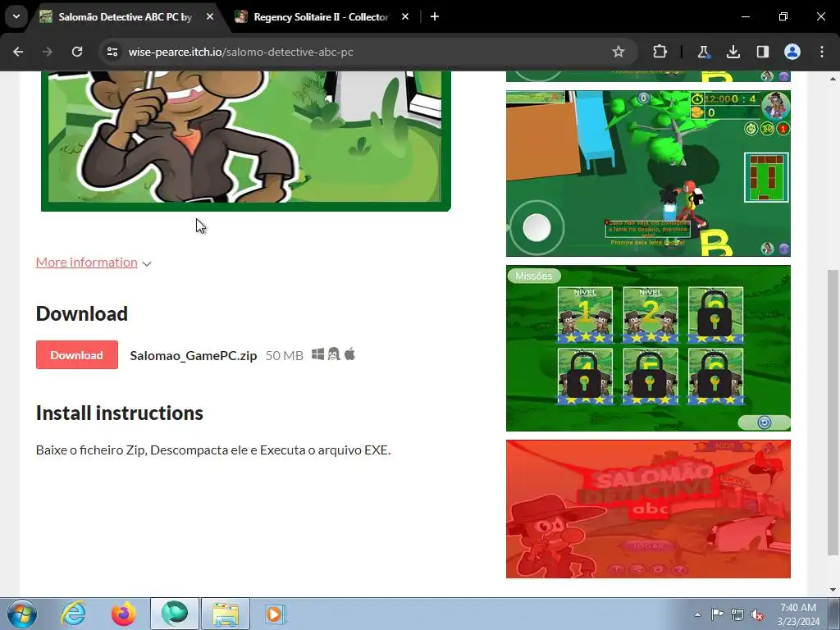Viewport: 840px width, 630px height.
Task: Click the Linux penguin platform icon
Action: pos(334,354)
